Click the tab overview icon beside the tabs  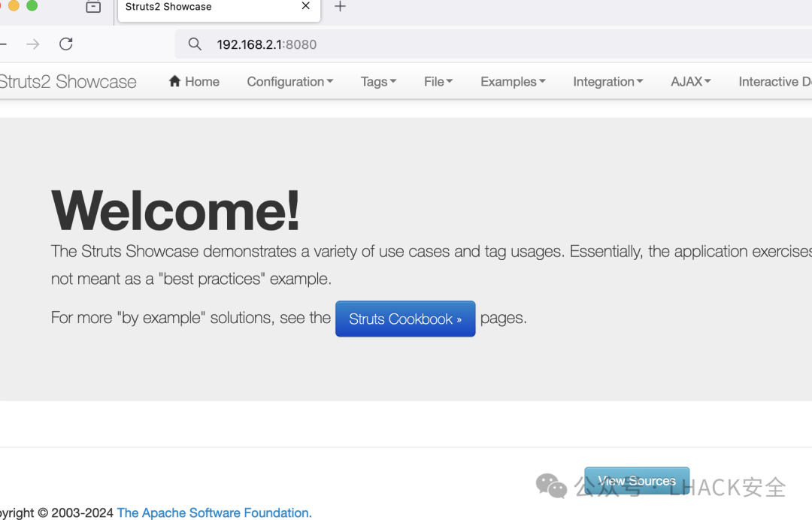[x=93, y=7]
